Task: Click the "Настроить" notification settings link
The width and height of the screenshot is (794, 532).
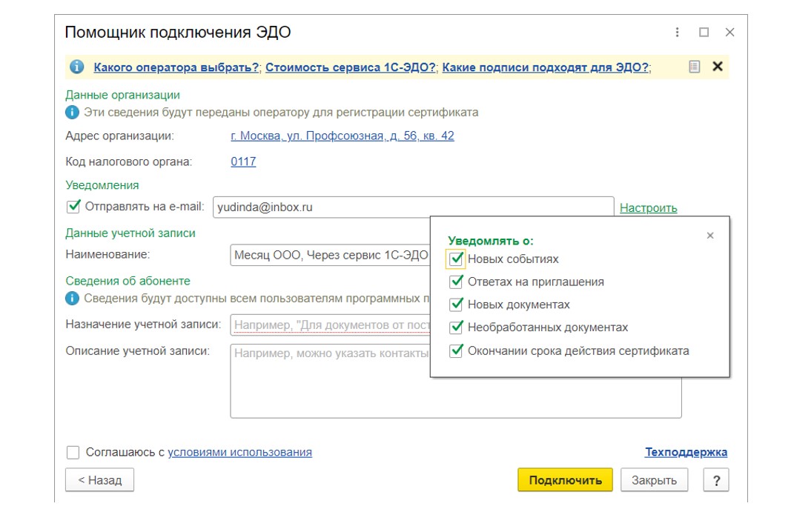Action: [x=648, y=208]
